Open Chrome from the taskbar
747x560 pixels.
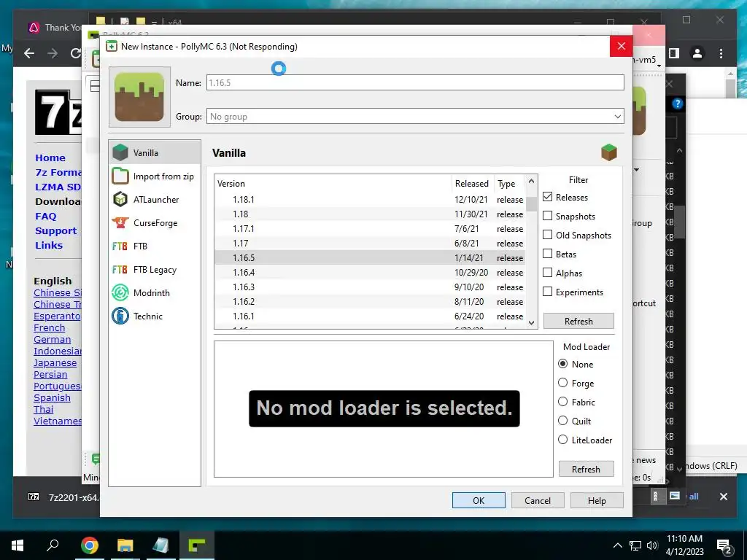point(90,545)
